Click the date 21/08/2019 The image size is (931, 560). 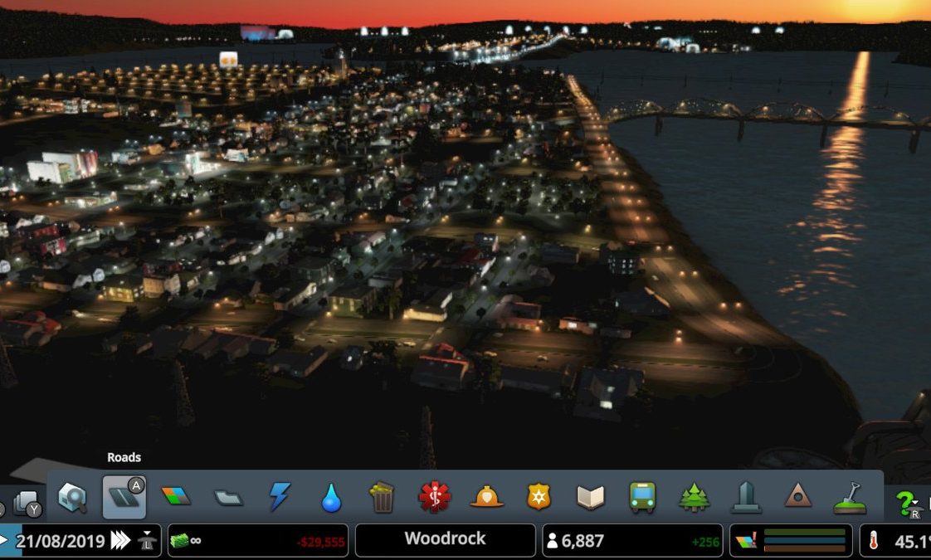click(x=60, y=541)
